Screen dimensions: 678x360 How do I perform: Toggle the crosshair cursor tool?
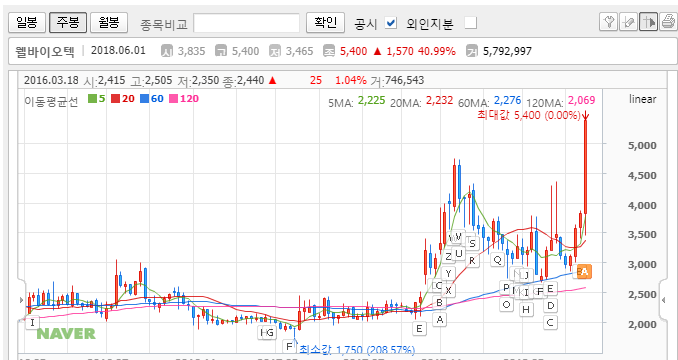tap(648, 22)
